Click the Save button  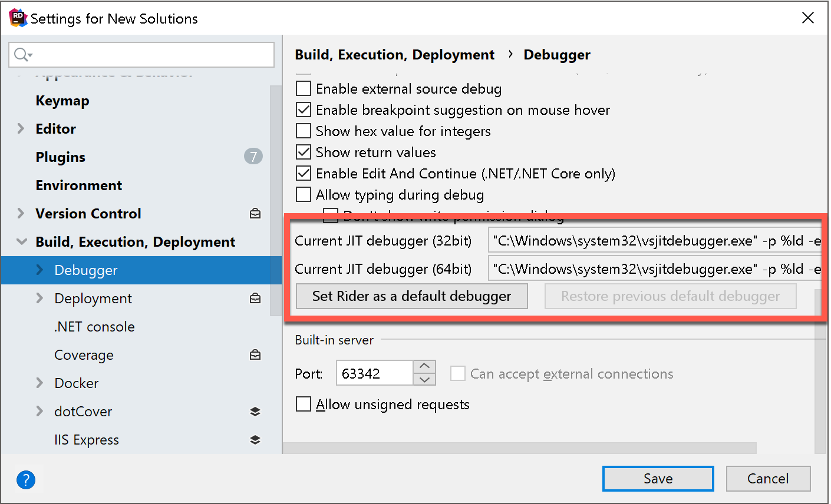pyautogui.click(x=658, y=479)
